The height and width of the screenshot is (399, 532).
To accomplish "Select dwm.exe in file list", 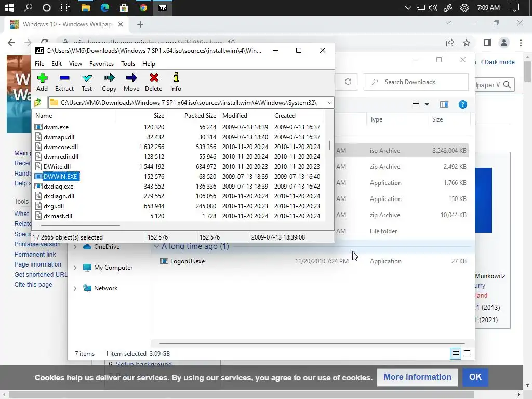I will 56,127.
